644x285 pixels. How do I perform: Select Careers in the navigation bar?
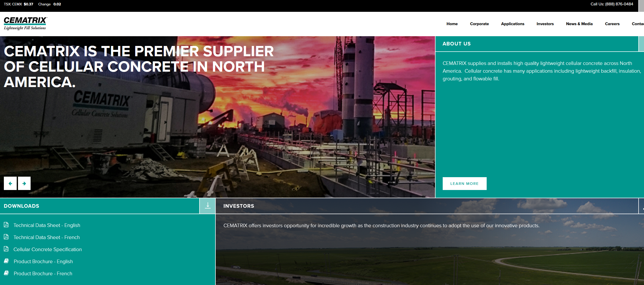[x=612, y=24]
